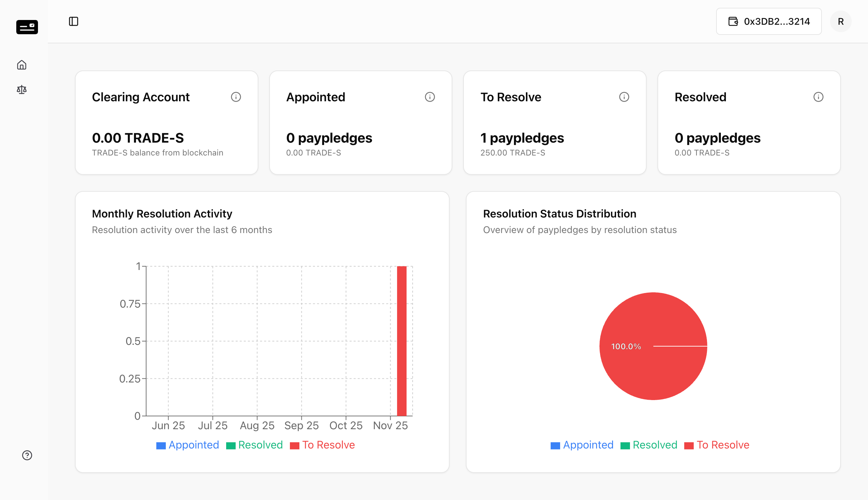Click the Sep 25 axis label
The height and width of the screenshot is (500, 868).
click(301, 425)
